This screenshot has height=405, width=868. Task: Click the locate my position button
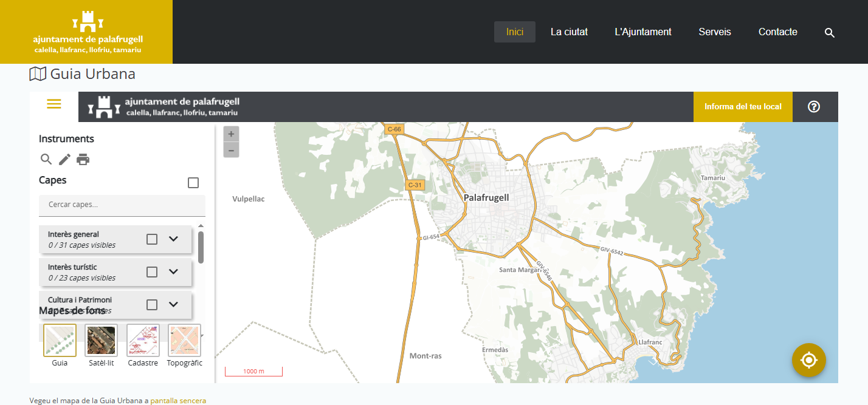808,360
